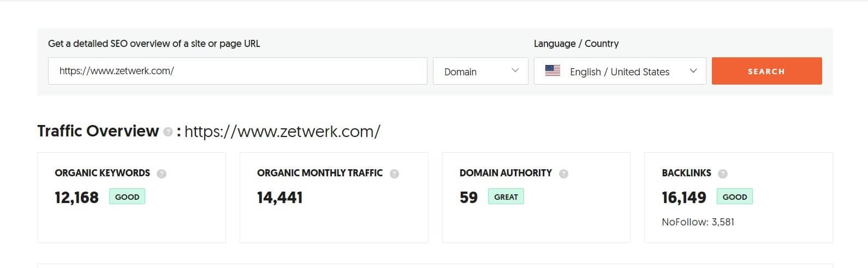
Task: Click help icon beside Traffic Overview heading
Action: coord(168,132)
